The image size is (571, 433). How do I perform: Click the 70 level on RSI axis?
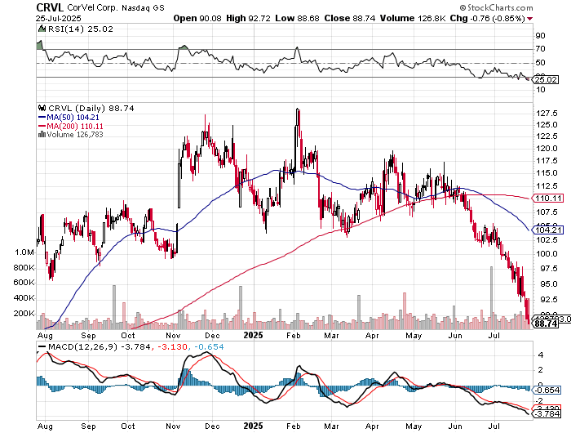point(540,49)
